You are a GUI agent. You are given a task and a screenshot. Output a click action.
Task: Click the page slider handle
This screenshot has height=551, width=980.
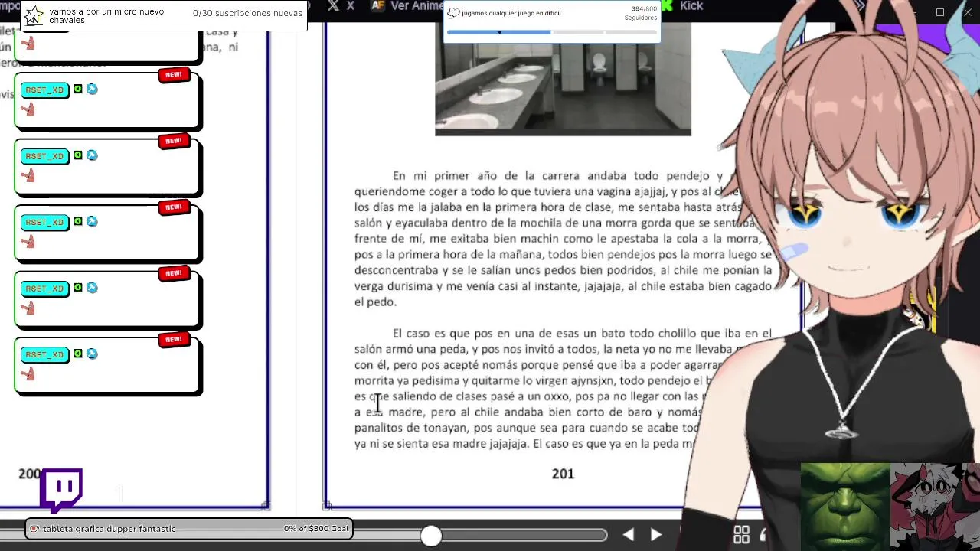[x=431, y=536]
